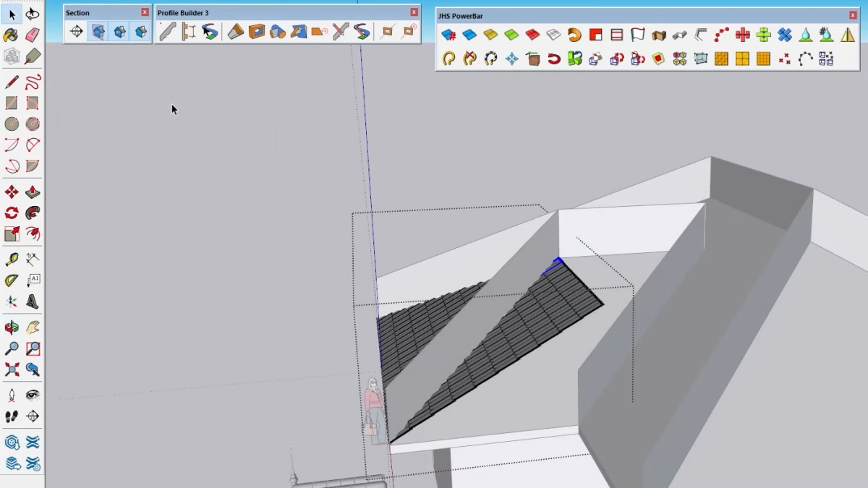Select the pink Eraser tool

pos(33,35)
